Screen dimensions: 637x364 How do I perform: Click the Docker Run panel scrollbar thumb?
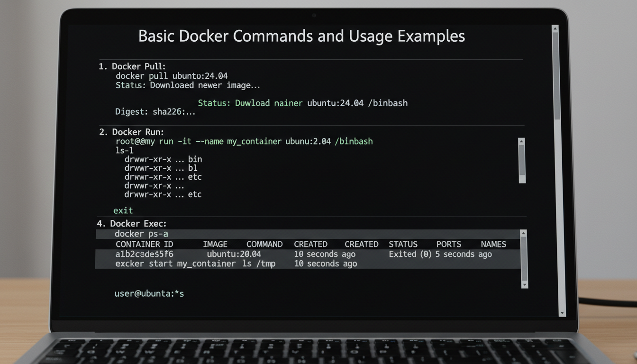tap(522, 160)
